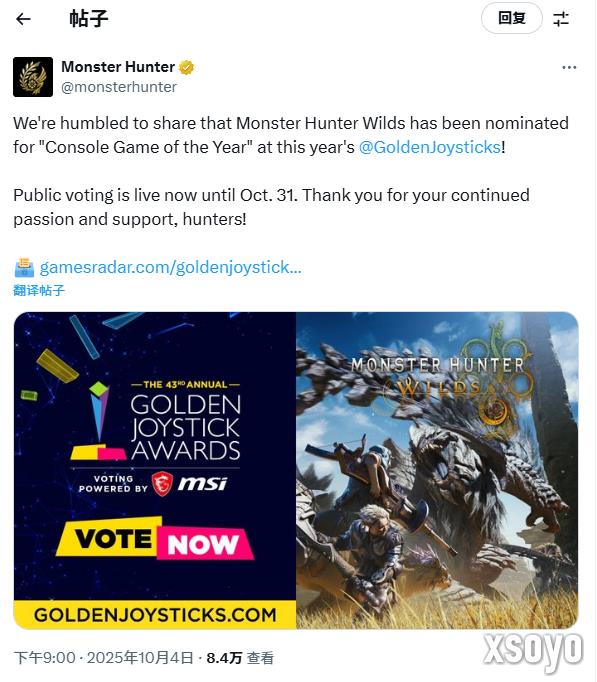Open the Monster Hunter Wilds artwork
The image size is (597, 682).
point(437,471)
